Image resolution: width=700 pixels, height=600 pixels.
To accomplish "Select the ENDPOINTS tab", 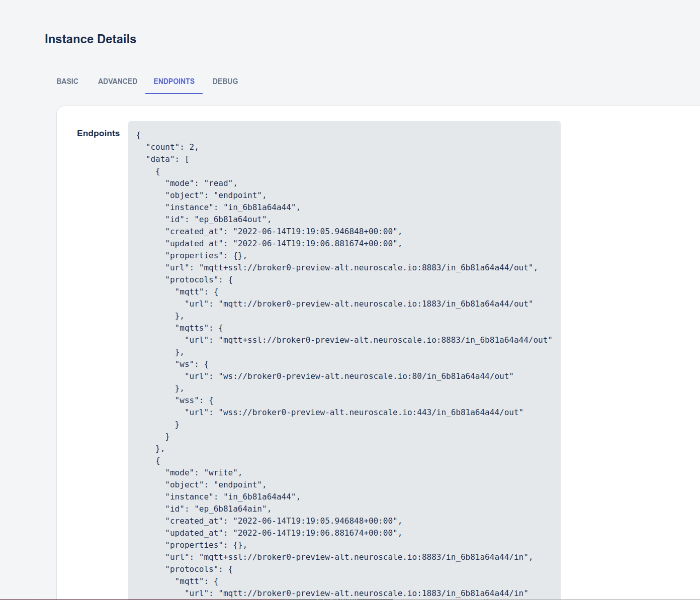I will tap(174, 81).
